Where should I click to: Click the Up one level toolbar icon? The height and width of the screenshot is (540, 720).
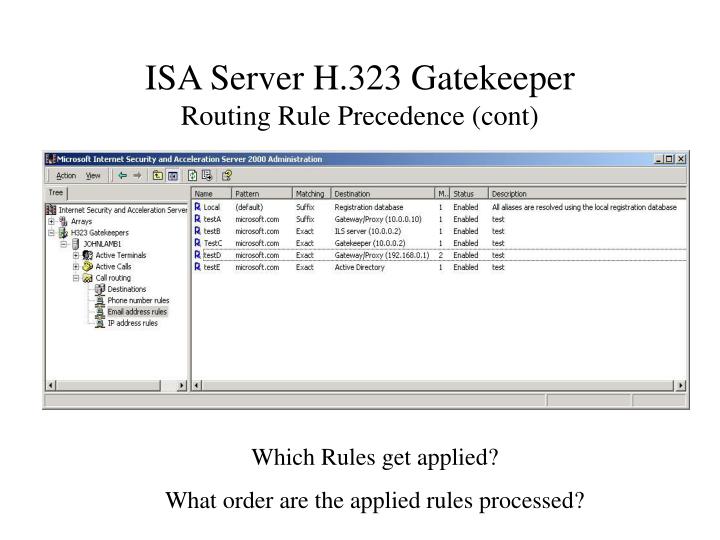click(158, 175)
